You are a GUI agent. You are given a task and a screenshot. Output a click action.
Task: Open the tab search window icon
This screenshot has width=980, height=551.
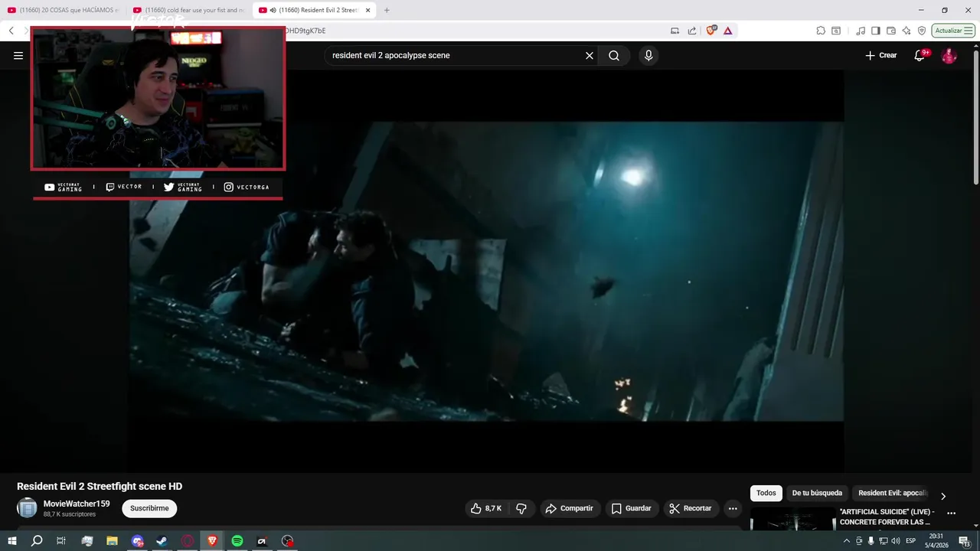(836, 31)
